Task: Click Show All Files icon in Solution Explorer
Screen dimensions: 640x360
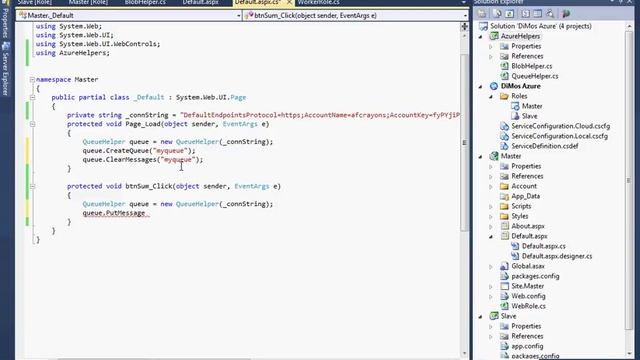Action: click(497, 14)
